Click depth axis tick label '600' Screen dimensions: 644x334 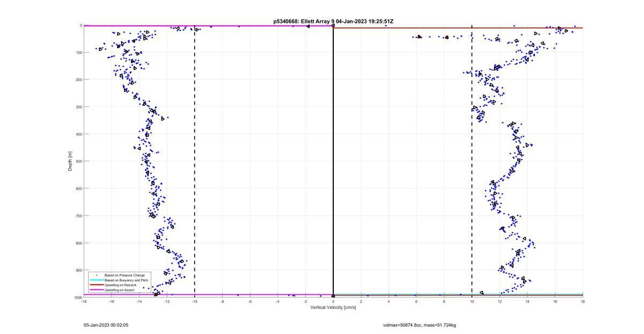click(x=78, y=188)
